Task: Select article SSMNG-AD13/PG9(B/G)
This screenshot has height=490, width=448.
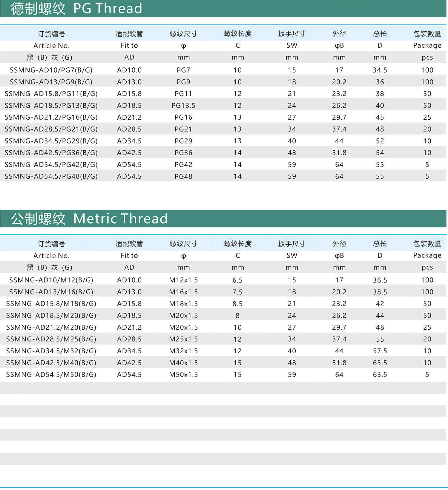Action: click(51, 82)
